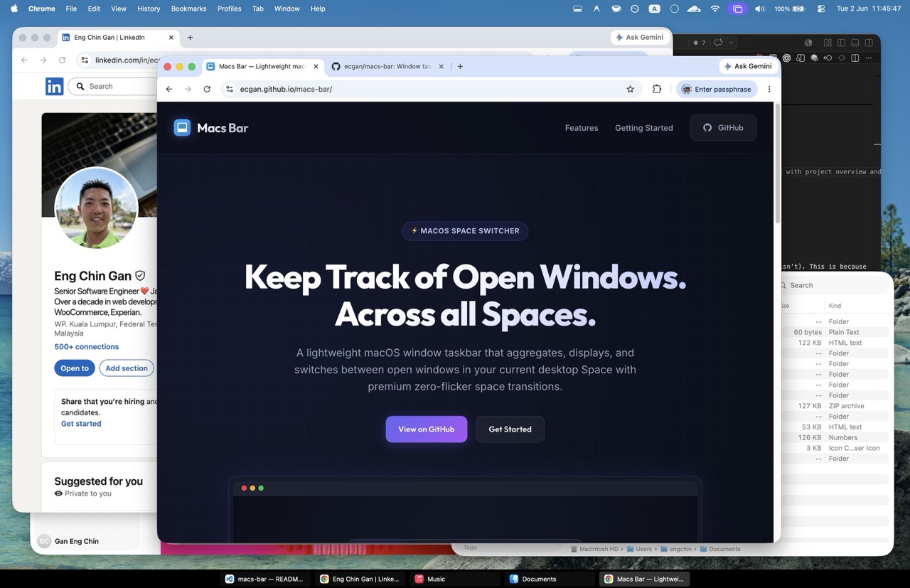
Task: Click the Get started hiring link
Action: [x=81, y=423]
